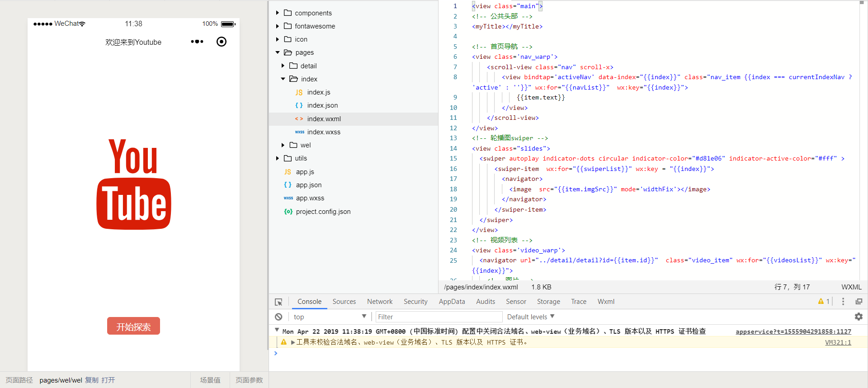This screenshot has height=388, width=868.
Task: Open the app.json file
Action: 309,185
